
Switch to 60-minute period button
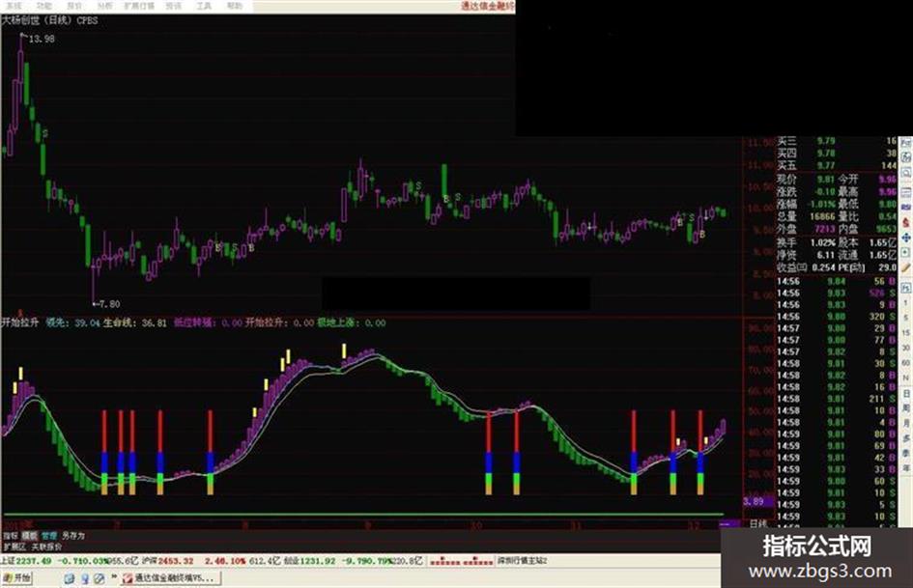906,363
